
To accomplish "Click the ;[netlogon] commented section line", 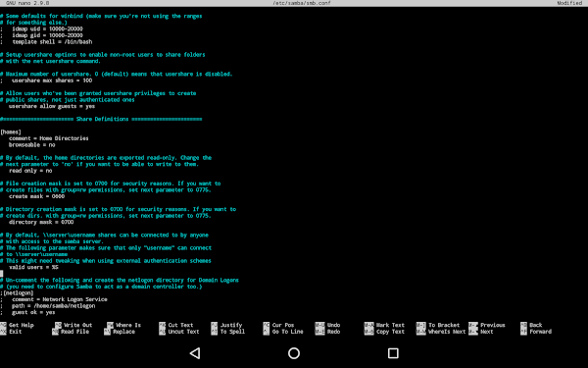I will coord(17,292).
